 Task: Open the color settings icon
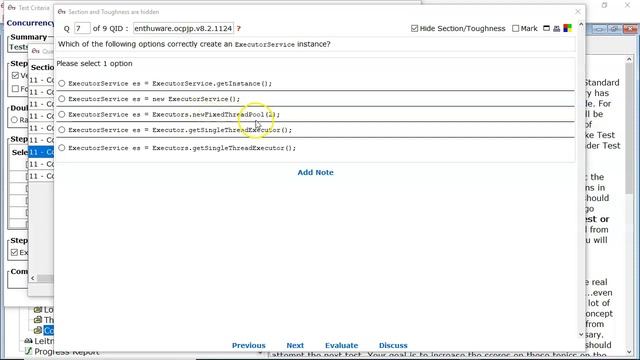click(568, 28)
